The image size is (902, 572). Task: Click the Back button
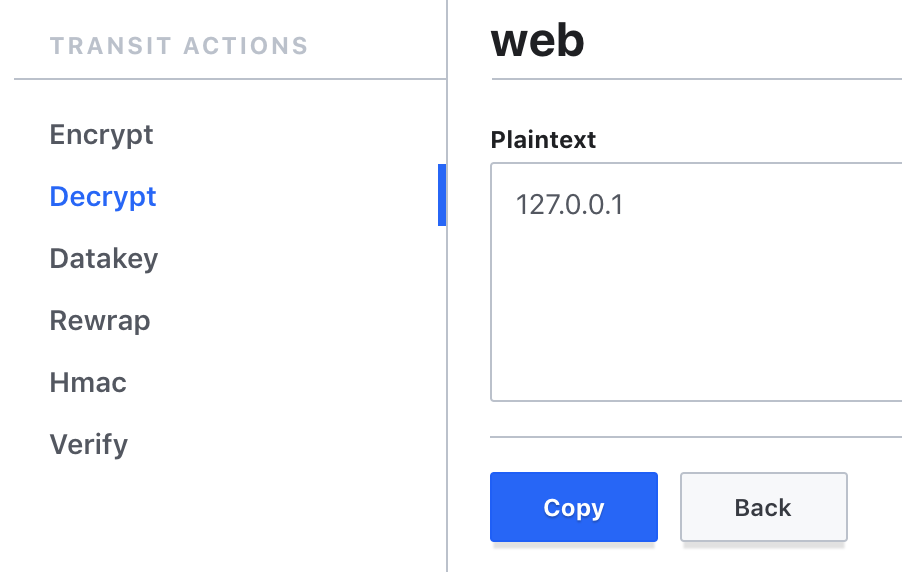coord(763,507)
